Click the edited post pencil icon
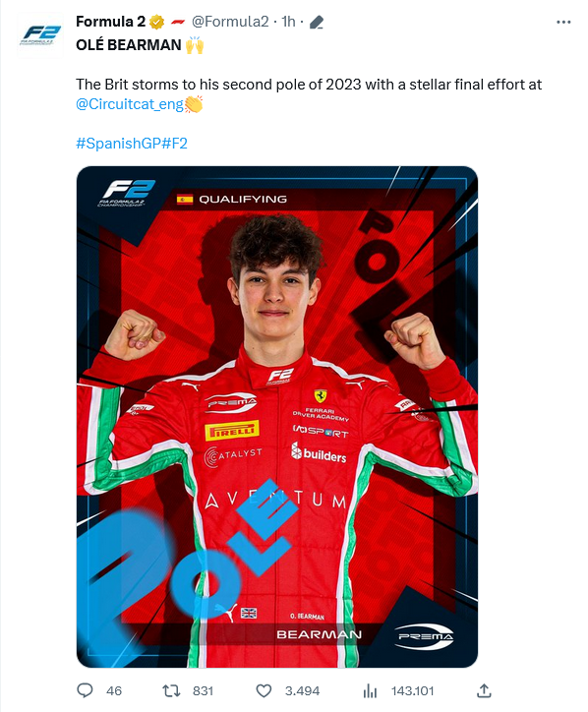The height and width of the screenshot is (712, 588). tap(317, 23)
